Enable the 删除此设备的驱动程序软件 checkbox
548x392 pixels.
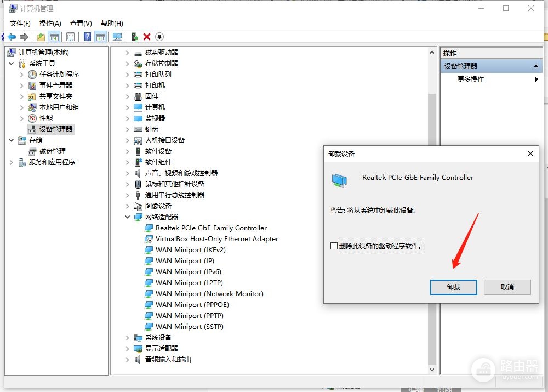[x=334, y=246]
